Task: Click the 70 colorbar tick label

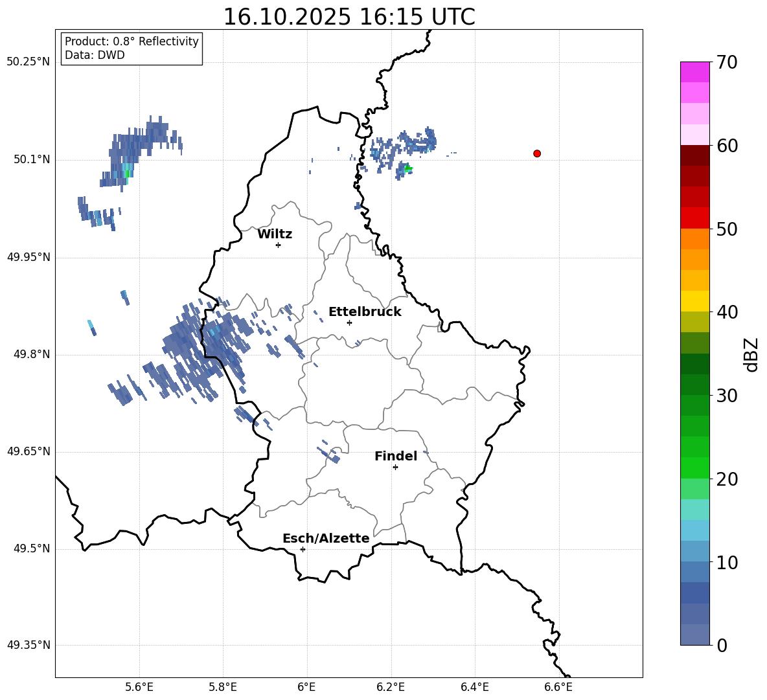Action: [x=727, y=62]
